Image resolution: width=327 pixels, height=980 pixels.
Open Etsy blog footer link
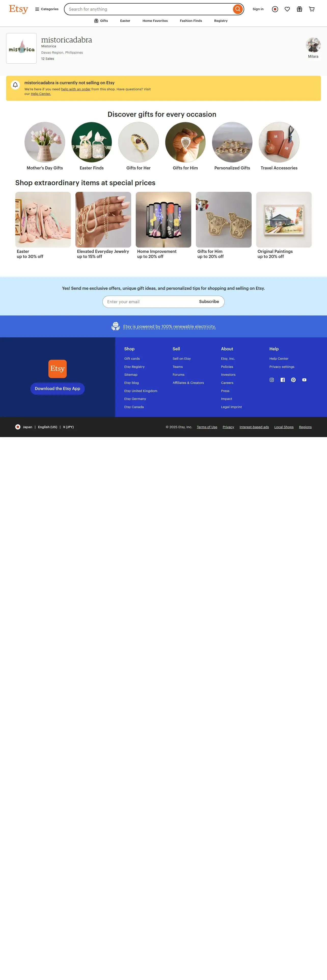131,383
